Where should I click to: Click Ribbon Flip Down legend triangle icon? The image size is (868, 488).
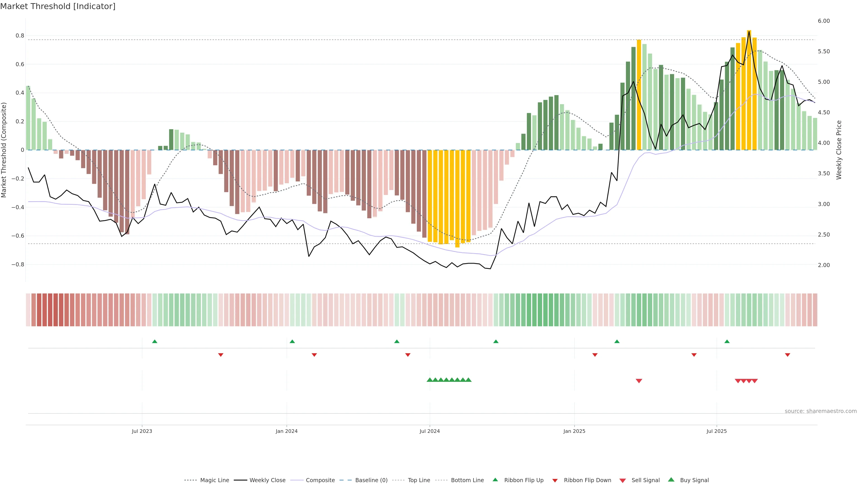point(555,480)
